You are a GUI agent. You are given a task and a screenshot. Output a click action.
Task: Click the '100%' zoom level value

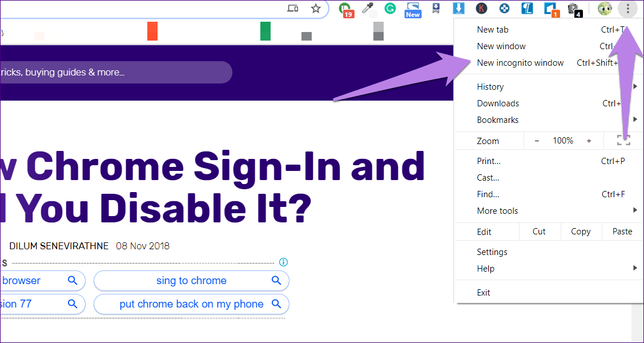click(563, 141)
